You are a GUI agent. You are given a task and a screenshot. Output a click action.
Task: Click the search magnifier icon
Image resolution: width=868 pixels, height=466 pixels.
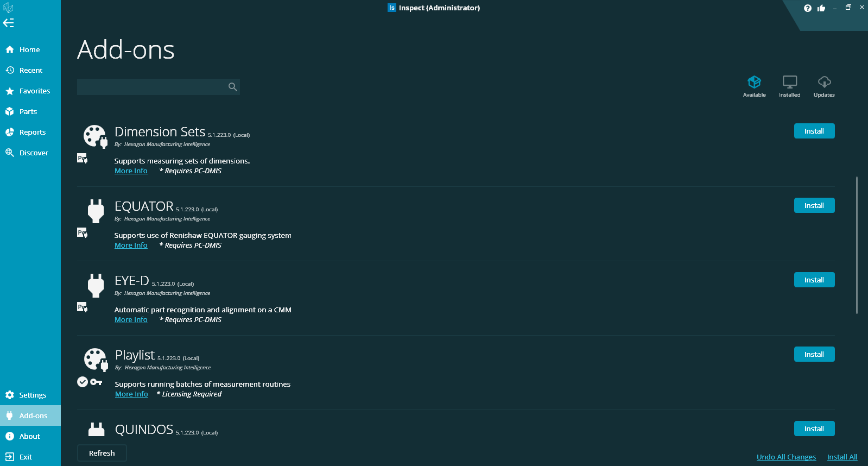232,87
